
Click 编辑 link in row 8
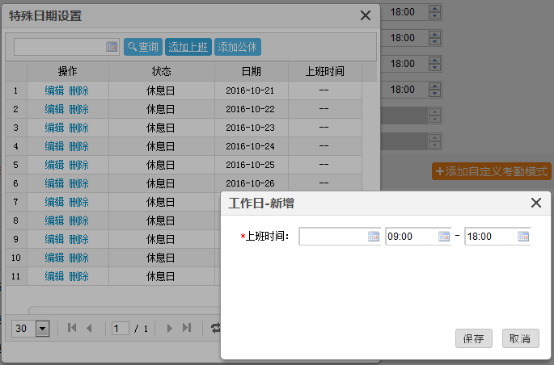pos(54,221)
